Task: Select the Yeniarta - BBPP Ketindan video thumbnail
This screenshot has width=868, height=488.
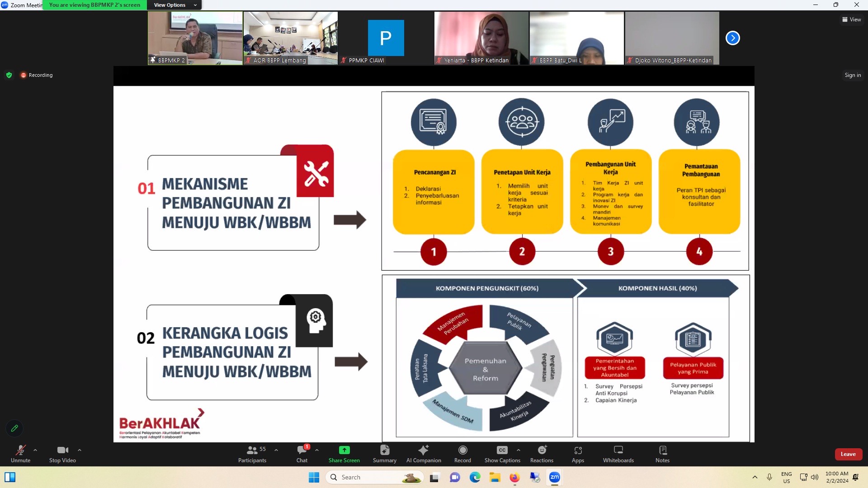Action: [x=481, y=38]
